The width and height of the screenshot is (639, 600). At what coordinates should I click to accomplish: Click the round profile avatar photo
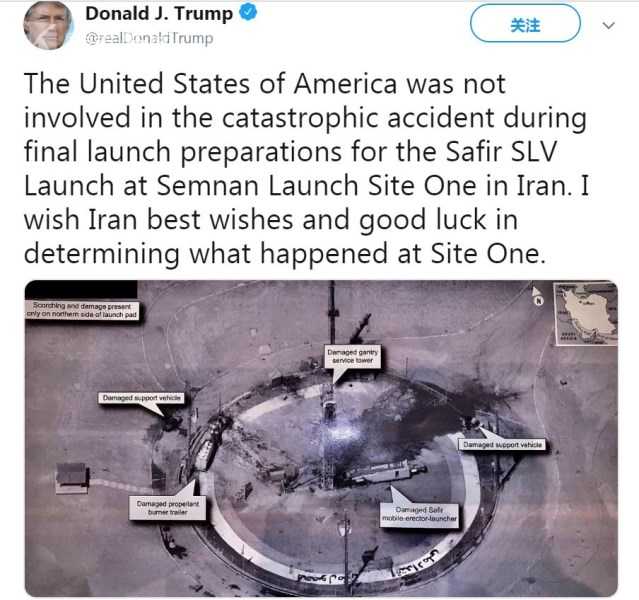[x=48, y=26]
